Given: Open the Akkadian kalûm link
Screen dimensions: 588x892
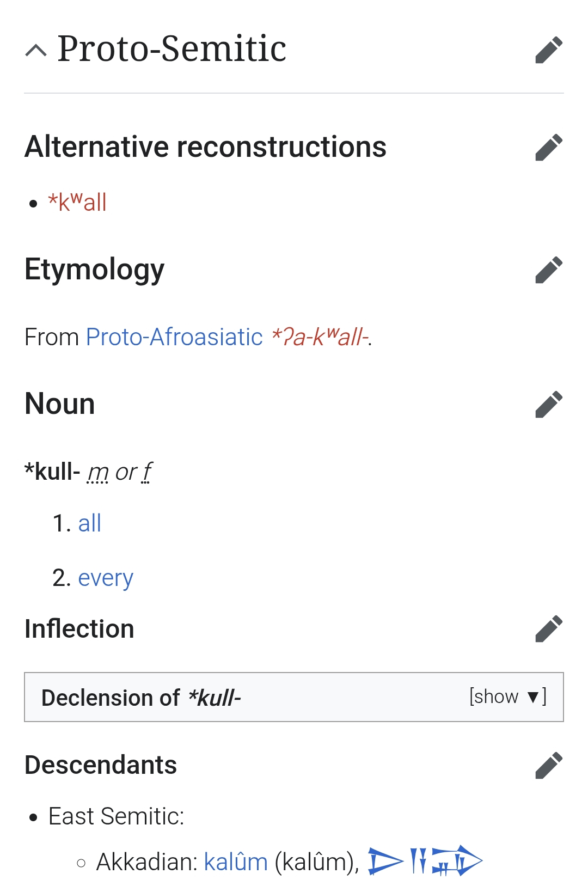Looking at the screenshot, I should coord(236,862).
